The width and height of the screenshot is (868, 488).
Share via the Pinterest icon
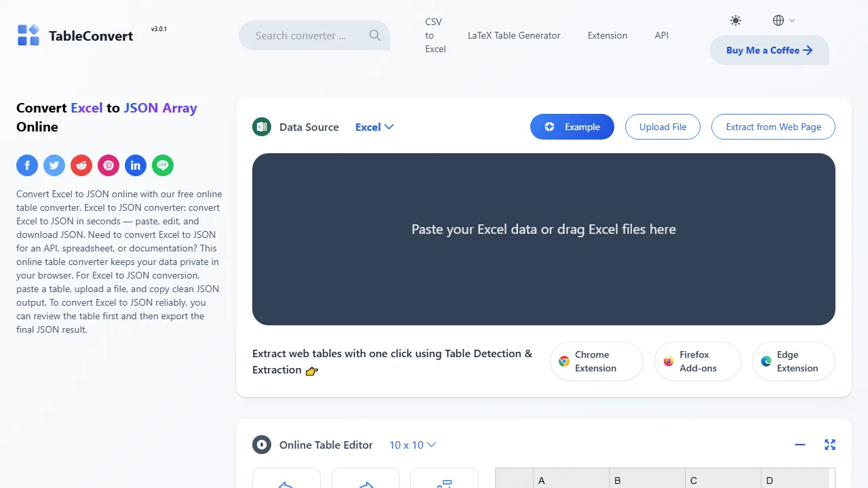[108, 165]
